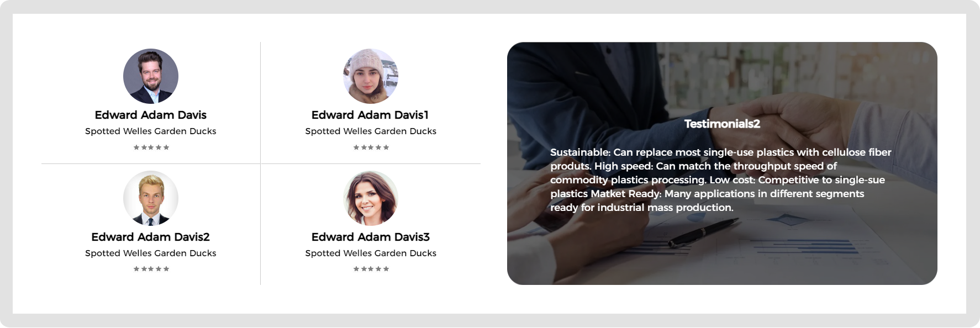Screen dimensions: 980x328
Task: Click star rating under Edward Adam Davis
Action: coord(151,147)
